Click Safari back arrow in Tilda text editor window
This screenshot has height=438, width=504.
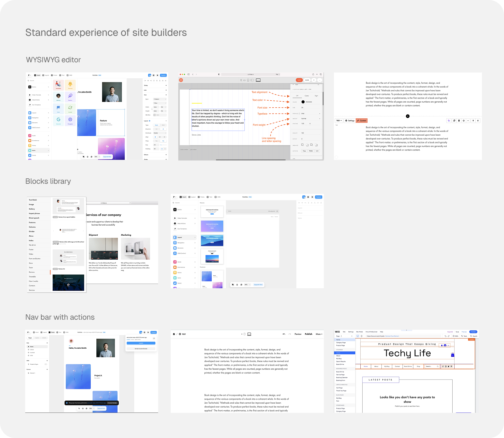coord(193,75)
